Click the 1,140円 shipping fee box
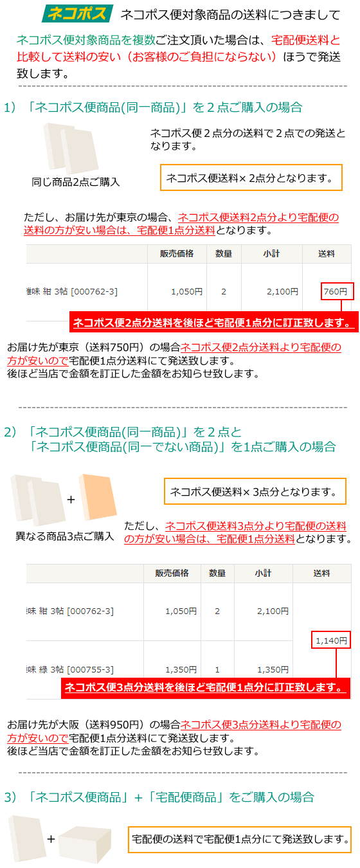Screen dimensions: 360x868 332,640
